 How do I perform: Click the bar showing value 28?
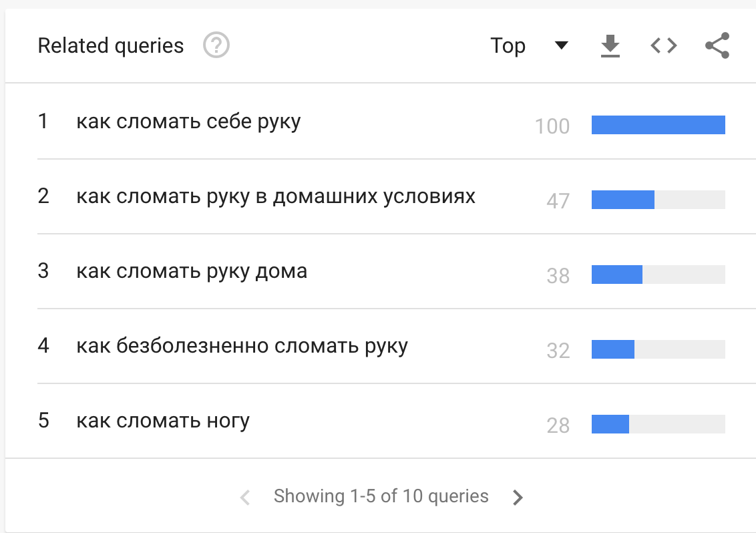click(610, 424)
